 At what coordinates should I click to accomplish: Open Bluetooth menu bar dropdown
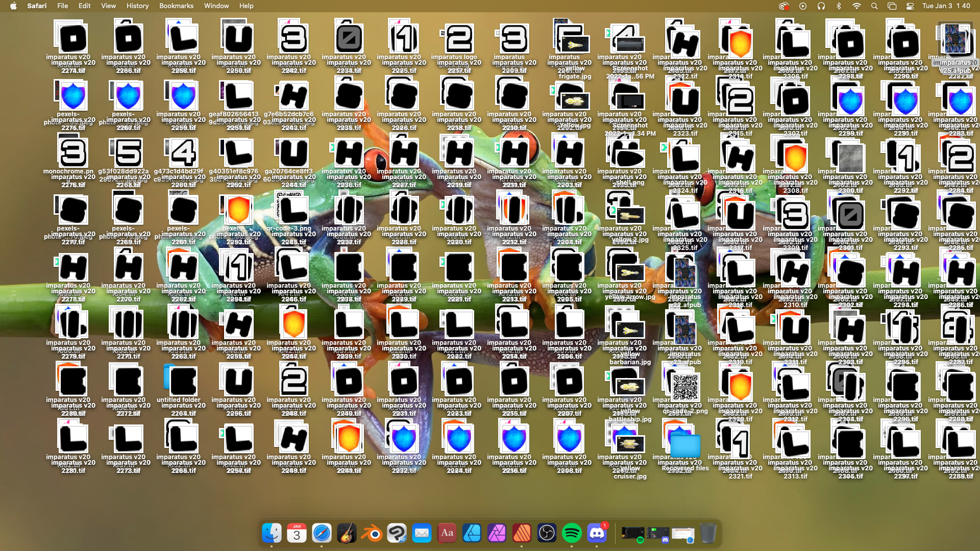pos(839,6)
